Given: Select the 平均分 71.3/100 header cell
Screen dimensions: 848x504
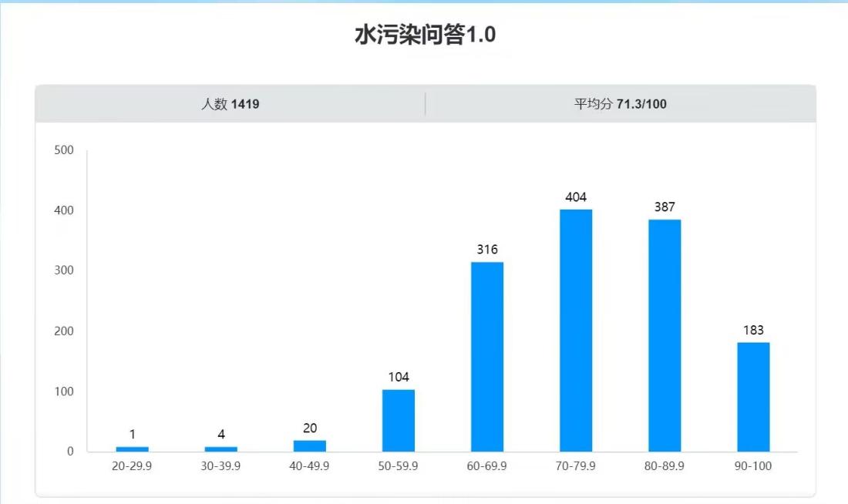Looking at the screenshot, I should [x=620, y=104].
